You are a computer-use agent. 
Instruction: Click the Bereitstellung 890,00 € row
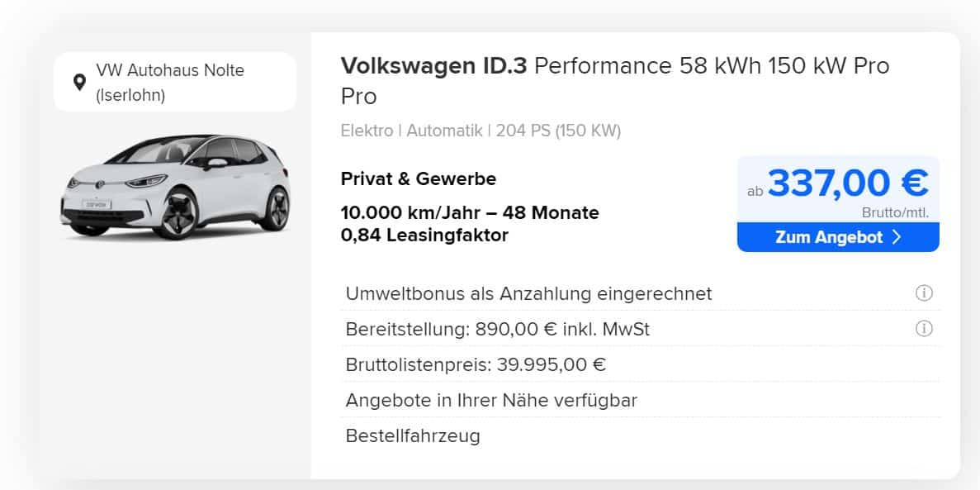(641, 329)
